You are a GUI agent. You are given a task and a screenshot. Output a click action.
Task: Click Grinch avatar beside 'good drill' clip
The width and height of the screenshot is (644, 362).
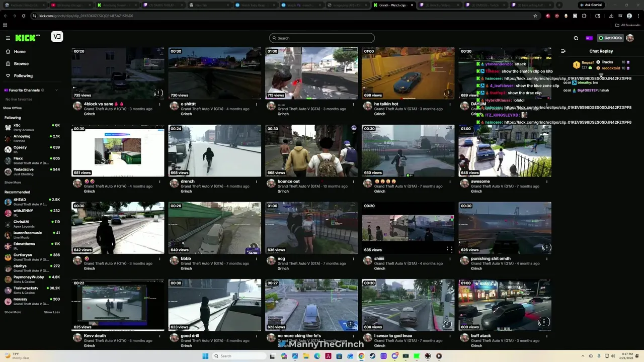coord(174,338)
